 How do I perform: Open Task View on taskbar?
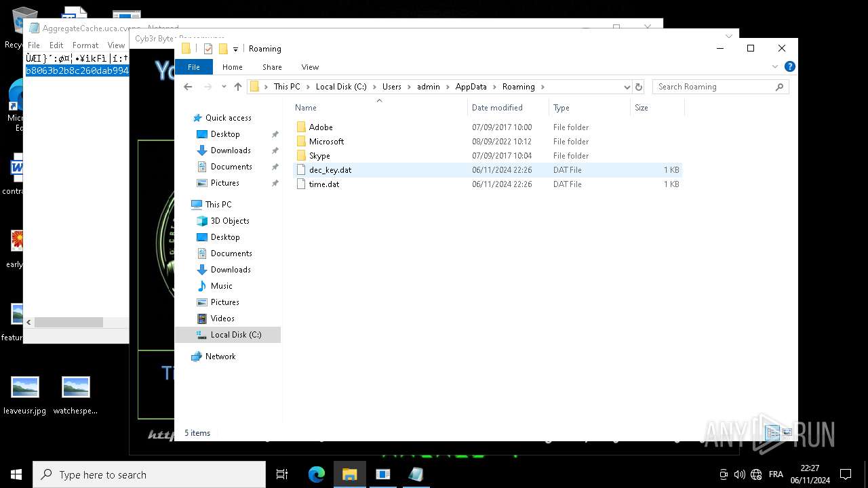(x=282, y=474)
